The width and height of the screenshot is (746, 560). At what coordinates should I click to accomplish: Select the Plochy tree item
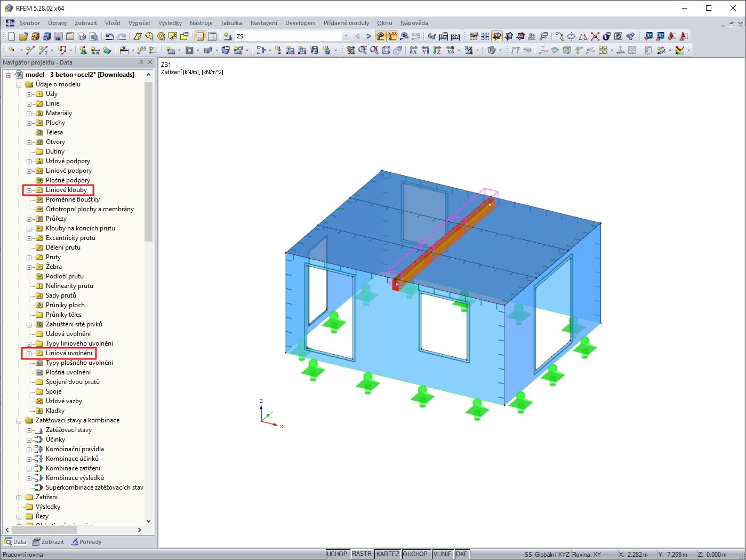click(x=55, y=123)
